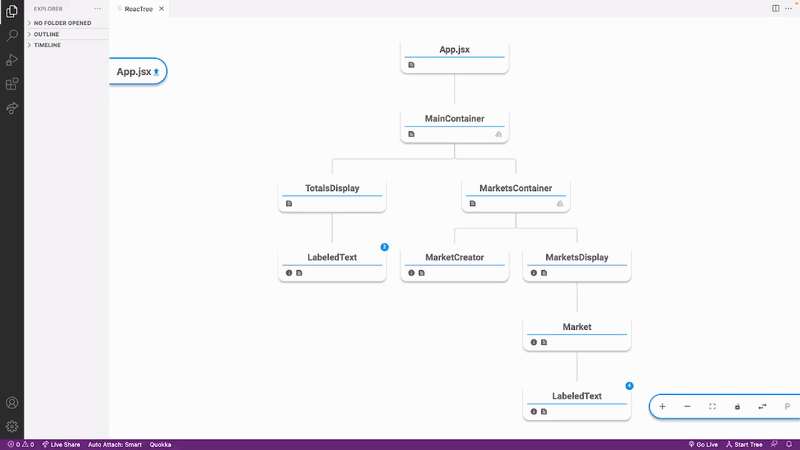This screenshot has height=450, width=800.
Task: Open the Run and Debug view
Action: pyautogui.click(x=12, y=60)
